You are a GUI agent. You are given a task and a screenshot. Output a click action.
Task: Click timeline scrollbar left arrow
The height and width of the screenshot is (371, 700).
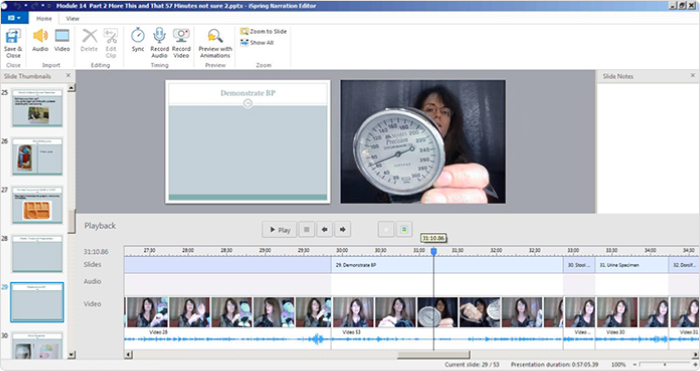click(129, 355)
